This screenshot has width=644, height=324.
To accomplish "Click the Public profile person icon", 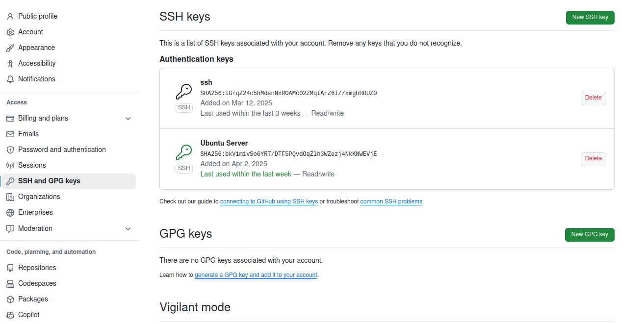I will pyautogui.click(x=10, y=16).
